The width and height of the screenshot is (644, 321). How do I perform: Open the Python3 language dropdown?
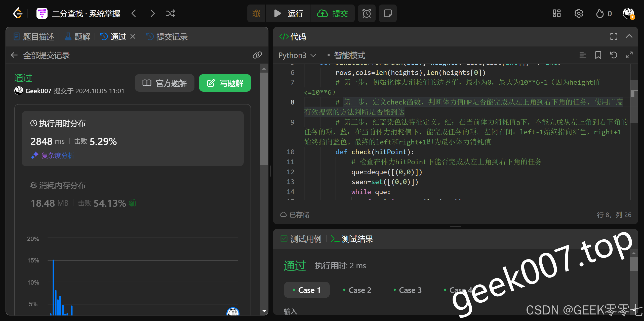tap(297, 55)
